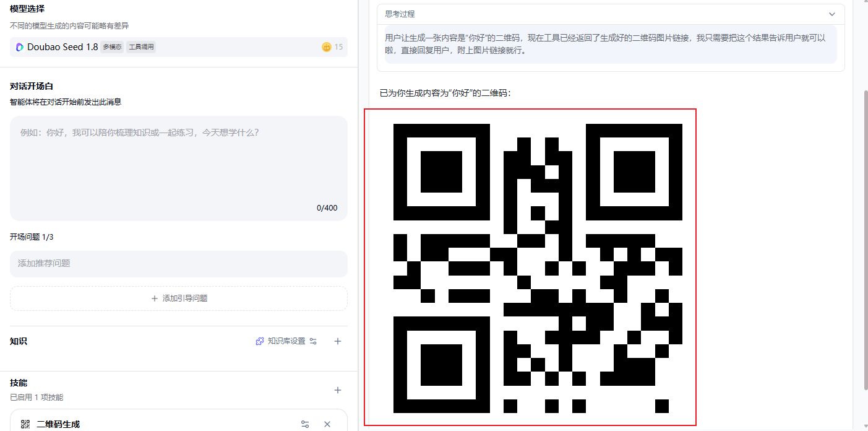The width and height of the screenshot is (868, 431).
Task: Focus the 对话开场白 opening message text area
Action: (x=178, y=168)
